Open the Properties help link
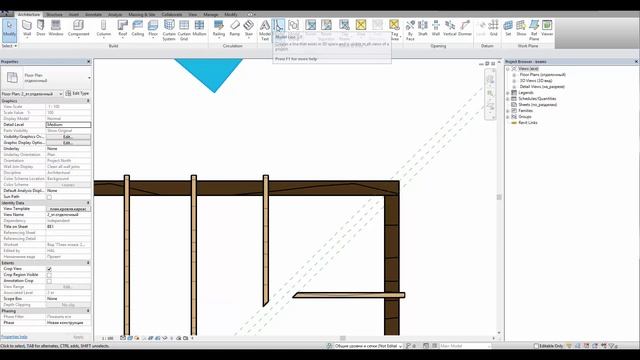Image resolution: width=640 pixels, height=360 pixels. (x=14, y=337)
